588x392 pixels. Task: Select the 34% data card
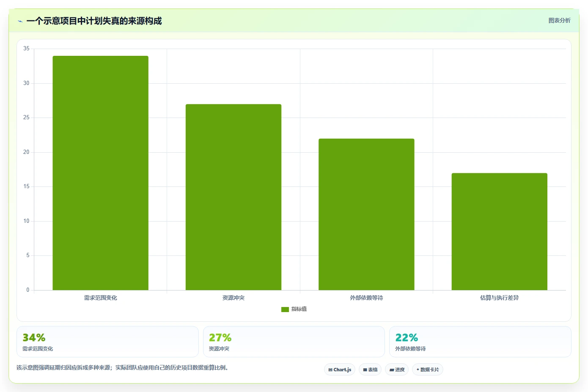[x=107, y=342]
